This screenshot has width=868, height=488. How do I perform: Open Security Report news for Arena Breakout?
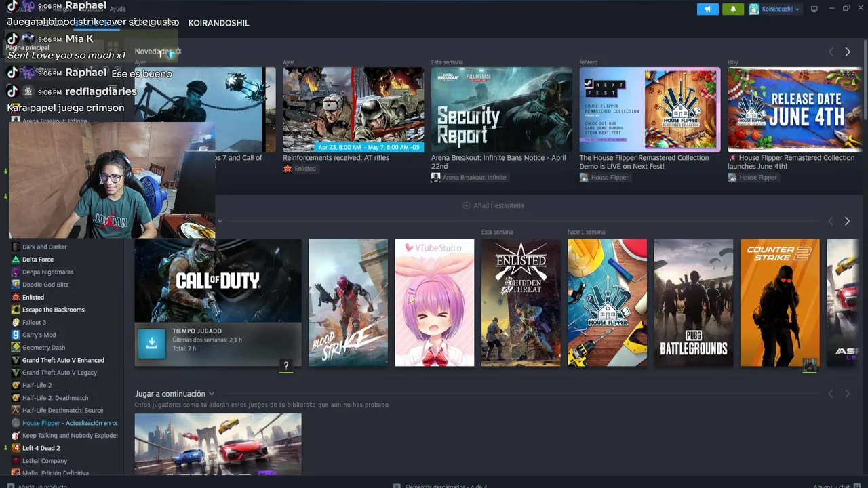pyautogui.click(x=502, y=110)
